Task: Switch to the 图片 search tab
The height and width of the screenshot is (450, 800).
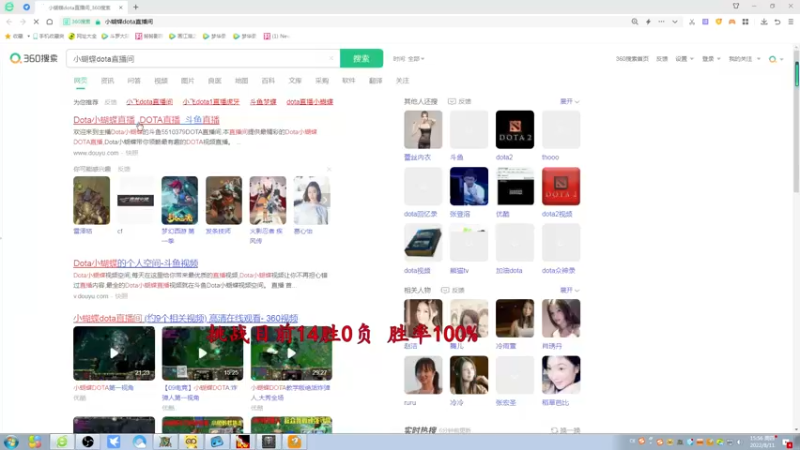Action: 187,81
